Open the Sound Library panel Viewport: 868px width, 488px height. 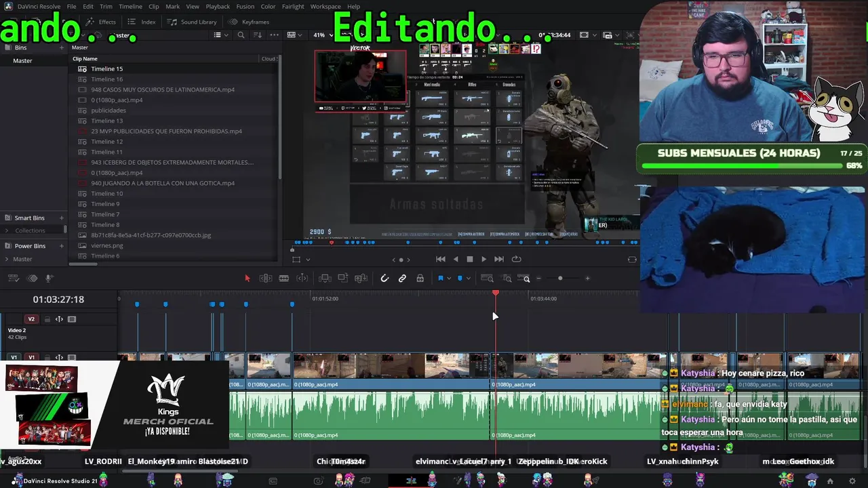pyautogui.click(x=193, y=22)
